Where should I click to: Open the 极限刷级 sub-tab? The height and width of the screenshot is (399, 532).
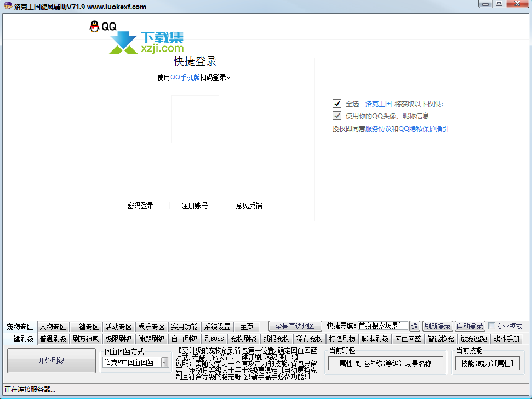[118, 339]
